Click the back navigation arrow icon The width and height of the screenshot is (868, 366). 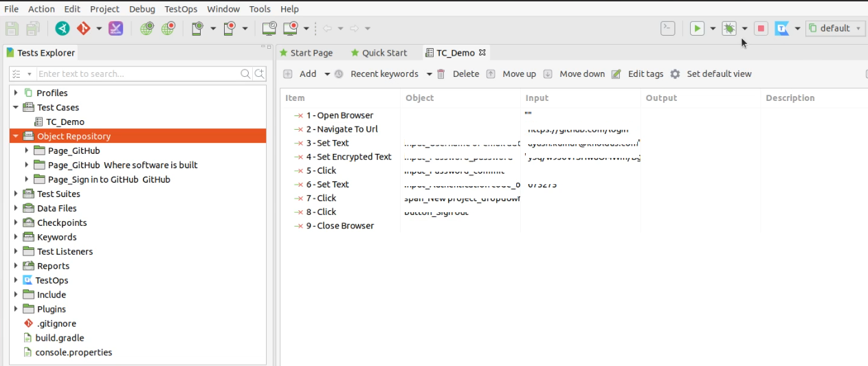(x=327, y=29)
